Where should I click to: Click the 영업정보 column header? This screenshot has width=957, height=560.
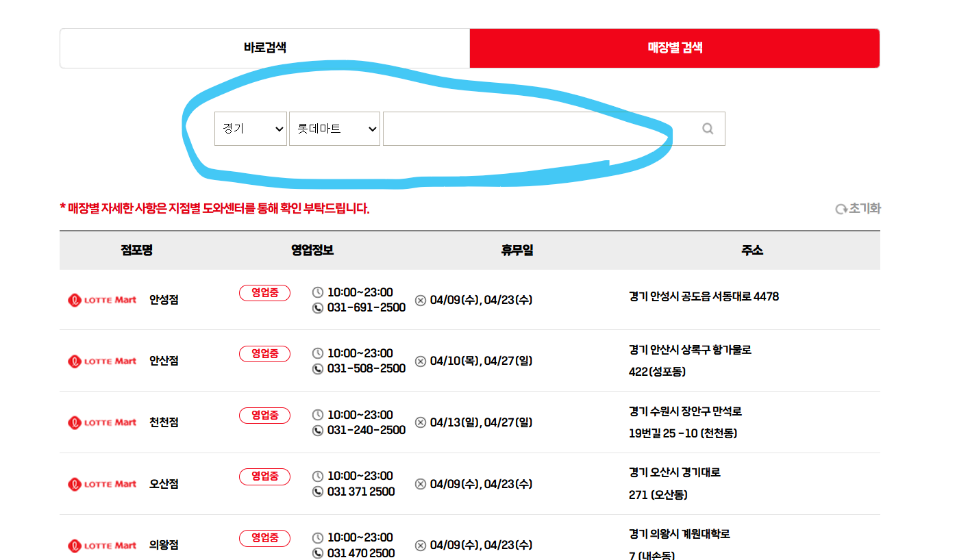click(312, 251)
